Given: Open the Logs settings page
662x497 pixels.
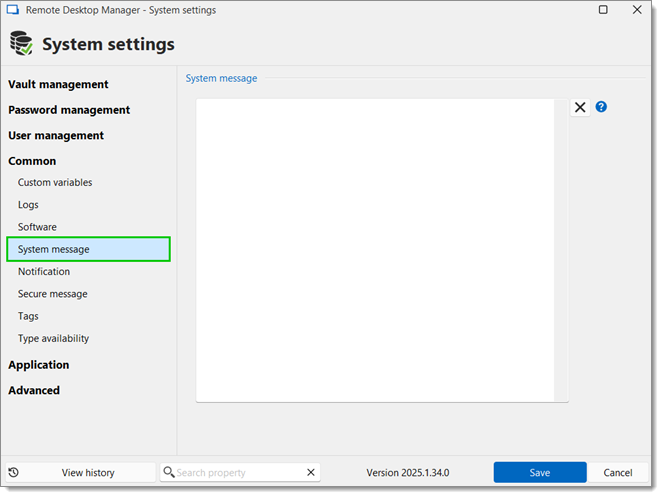Looking at the screenshot, I should click(x=28, y=205).
